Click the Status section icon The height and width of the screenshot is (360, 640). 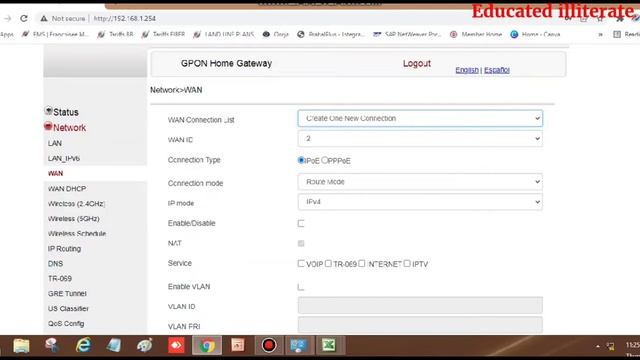click(x=49, y=111)
